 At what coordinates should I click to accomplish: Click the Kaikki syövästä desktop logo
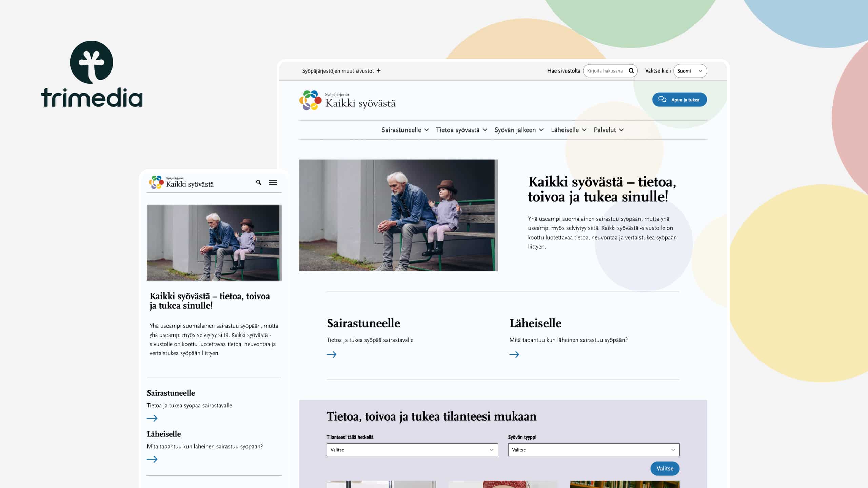(347, 100)
